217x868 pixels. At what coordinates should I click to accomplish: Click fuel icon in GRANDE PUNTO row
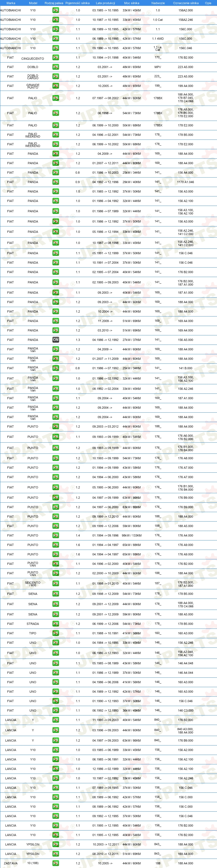coord(55,86)
